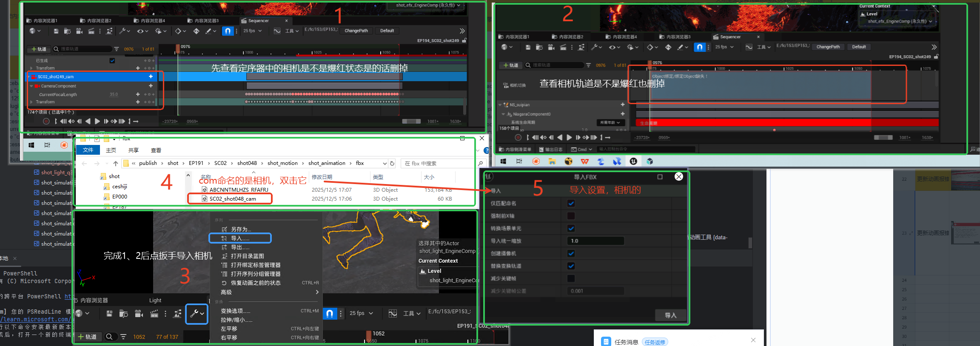Choose 导入...... from the context menu
980x346 pixels.
pyautogui.click(x=240, y=238)
